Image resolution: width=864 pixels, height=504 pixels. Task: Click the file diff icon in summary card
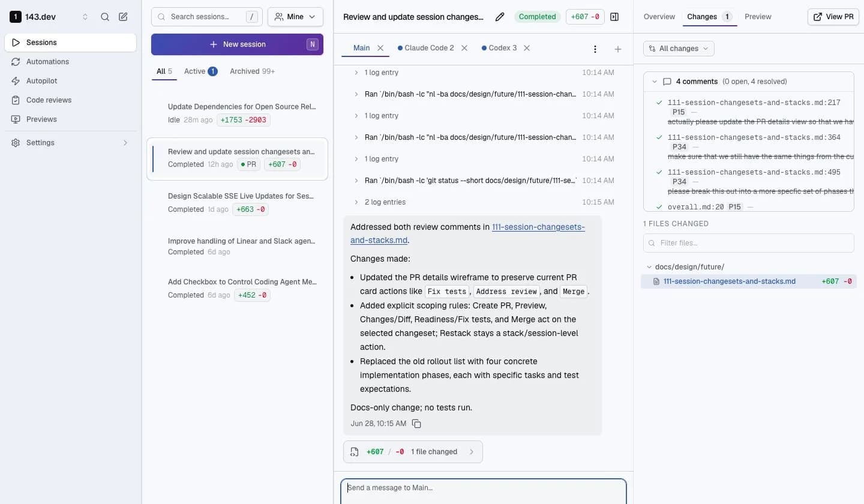[x=355, y=452]
